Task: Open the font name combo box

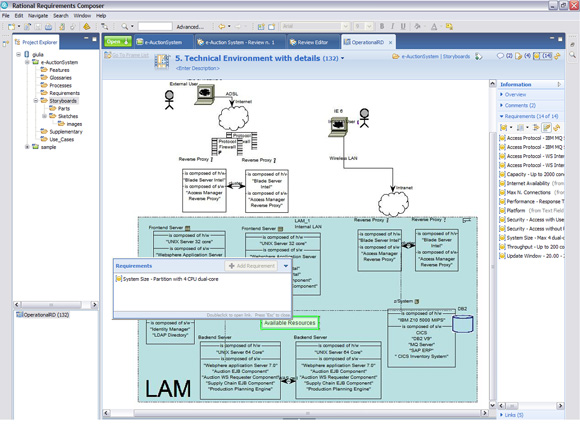Action: pos(315,26)
